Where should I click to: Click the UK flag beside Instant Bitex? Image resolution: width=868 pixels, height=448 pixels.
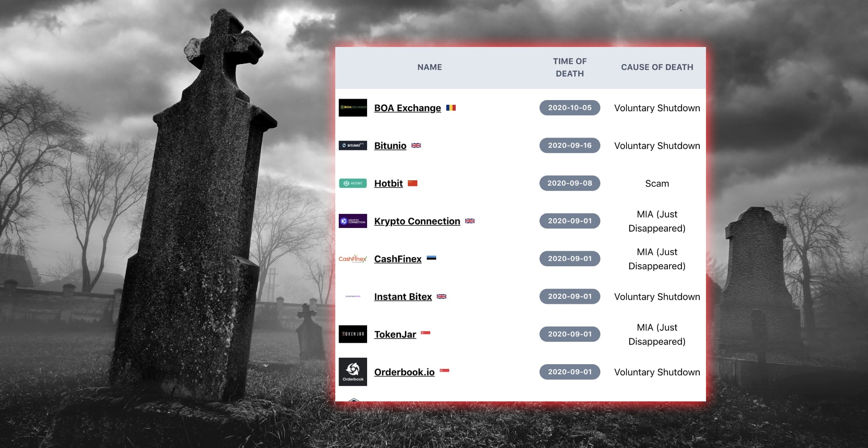442,296
